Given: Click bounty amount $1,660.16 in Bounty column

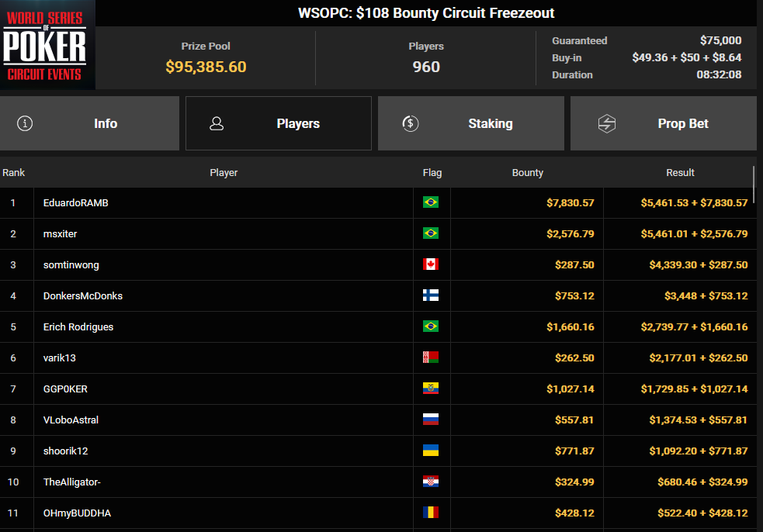Looking at the screenshot, I should pyautogui.click(x=570, y=326).
